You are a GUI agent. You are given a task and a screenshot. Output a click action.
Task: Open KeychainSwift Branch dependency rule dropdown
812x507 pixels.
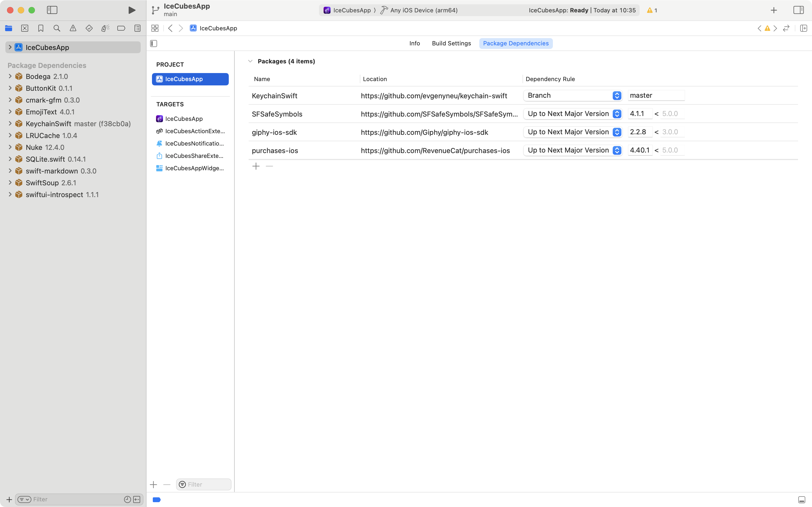click(x=573, y=96)
